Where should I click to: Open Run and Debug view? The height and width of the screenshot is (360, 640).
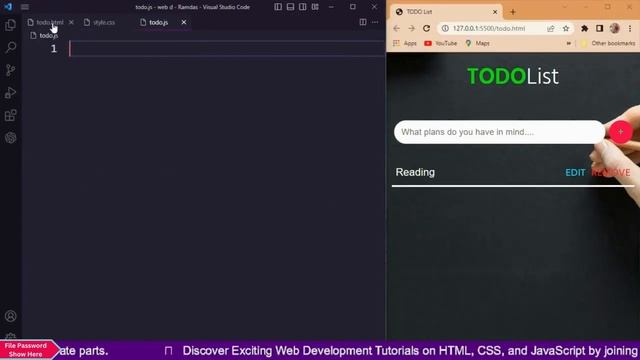[11, 93]
